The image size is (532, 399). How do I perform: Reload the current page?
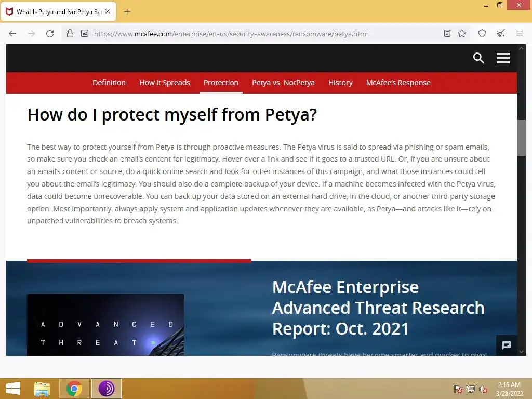point(50,34)
